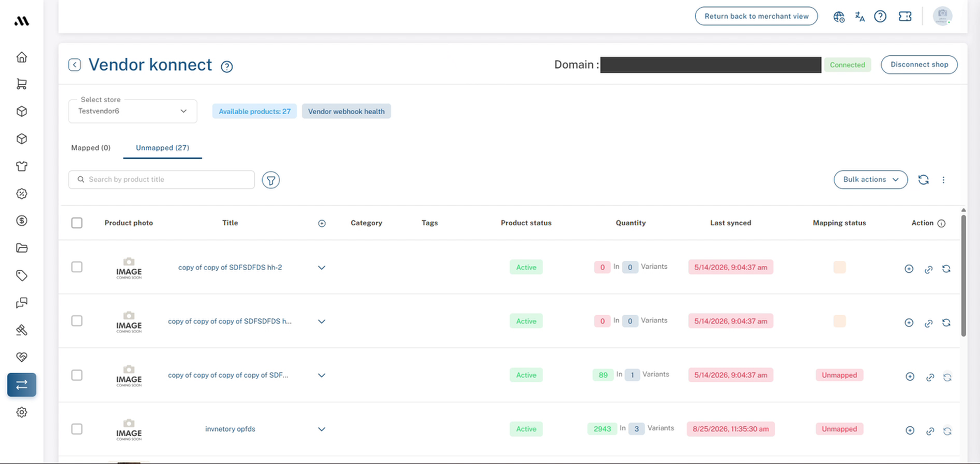
Task: Open the shopping cart sidebar icon
Action: point(22,84)
